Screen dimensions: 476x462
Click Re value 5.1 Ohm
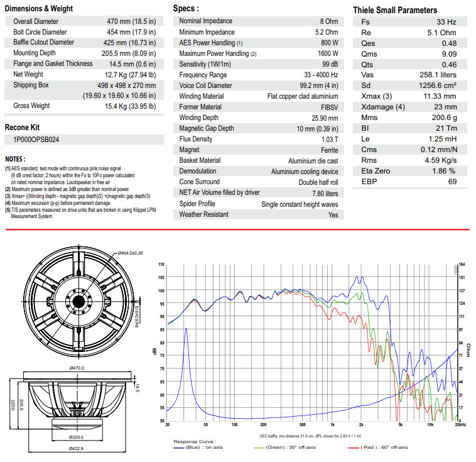(x=441, y=33)
